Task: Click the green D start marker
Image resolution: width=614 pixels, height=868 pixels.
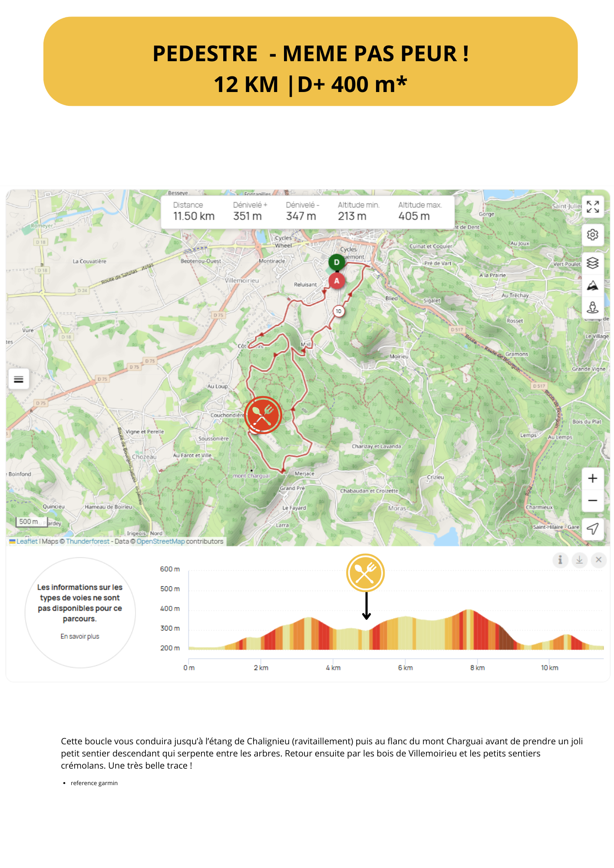Action: point(337,262)
